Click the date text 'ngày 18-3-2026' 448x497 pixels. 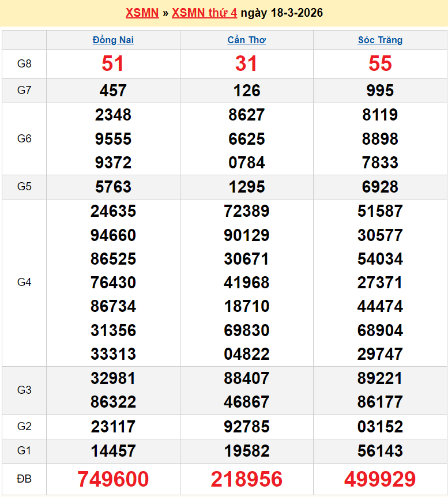[x=281, y=13]
